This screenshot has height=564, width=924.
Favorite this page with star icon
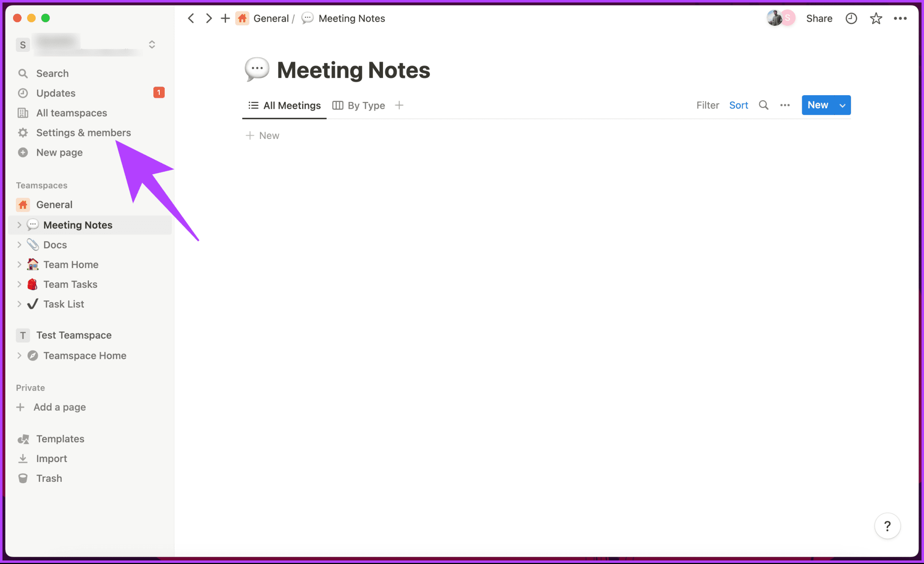tap(876, 18)
